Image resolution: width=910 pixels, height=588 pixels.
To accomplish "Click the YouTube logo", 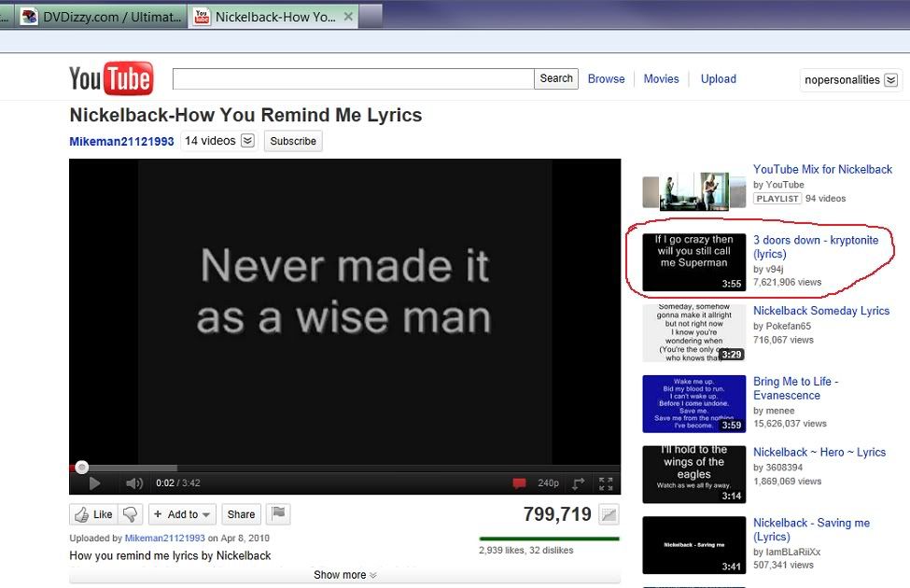I will [x=110, y=79].
